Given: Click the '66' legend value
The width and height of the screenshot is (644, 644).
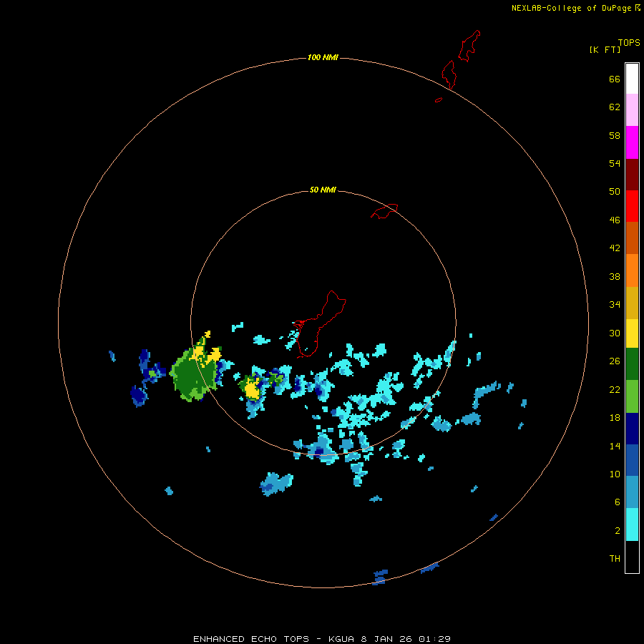Looking at the screenshot, I should click(x=615, y=79).
